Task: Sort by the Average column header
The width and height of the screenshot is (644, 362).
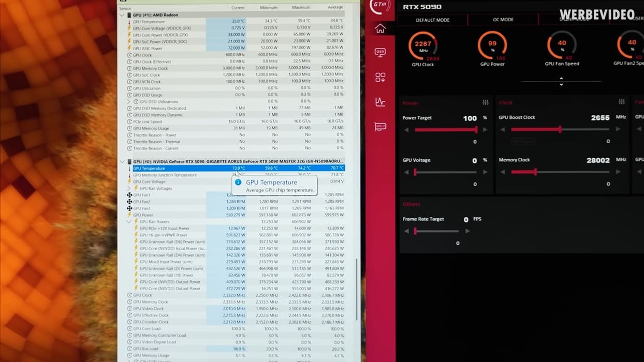Action: (335, 7)
